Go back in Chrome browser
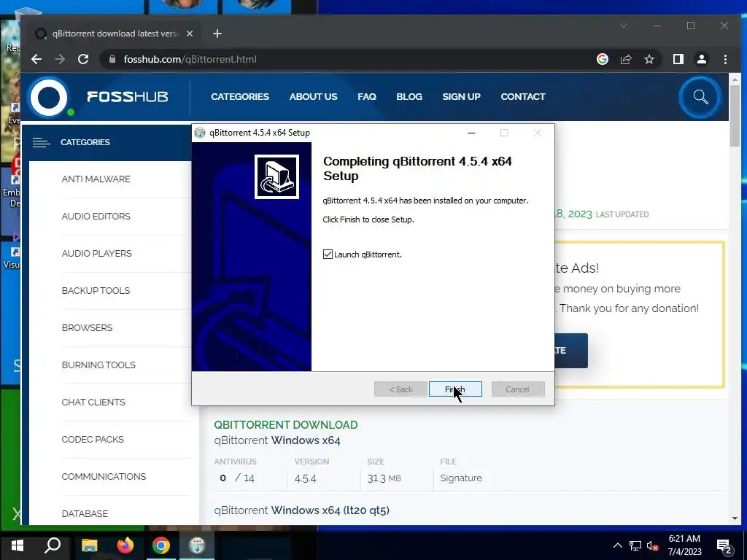Image resolution: width=747 pixels, height=560 pixels. (x=36, y=59)
